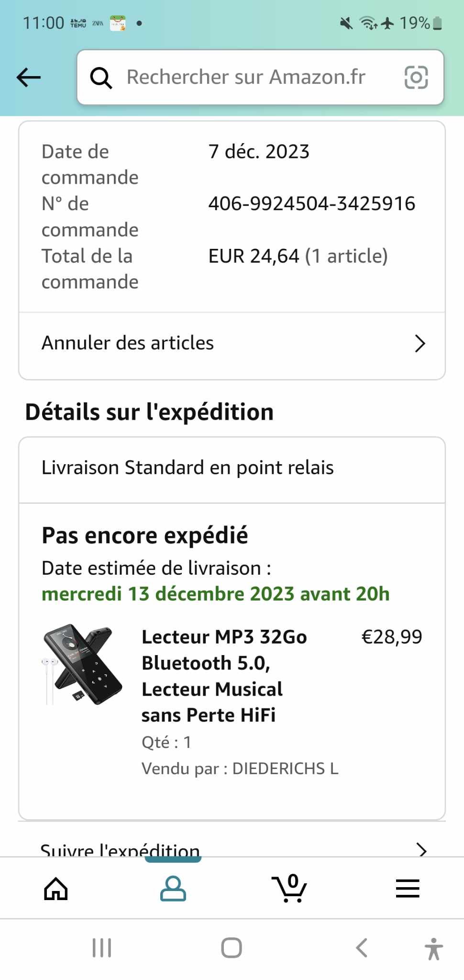The width and height of the screenshot is (464, 980).
Task: Open the camera scan icon in search bar
Action: 416,78
